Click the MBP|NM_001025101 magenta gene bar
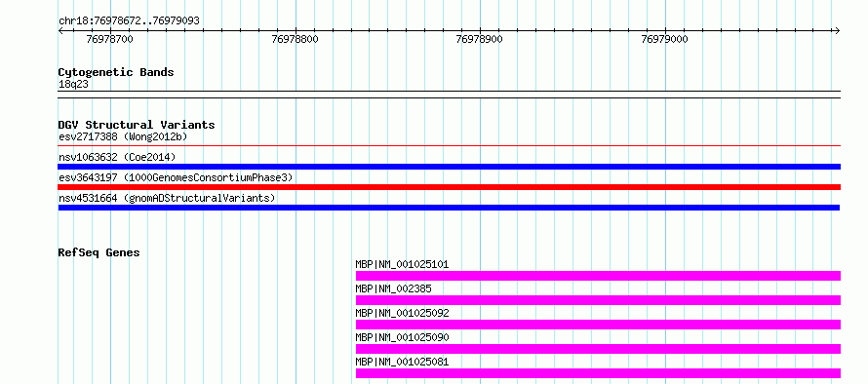The width and height of the screenshot is (868, 384). pos(598,276)
